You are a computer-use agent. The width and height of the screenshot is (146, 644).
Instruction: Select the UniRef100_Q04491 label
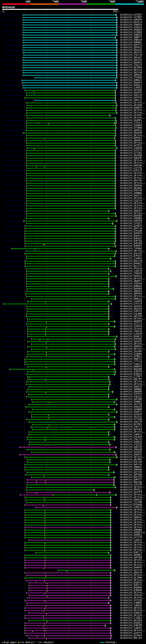pos(131,306)
